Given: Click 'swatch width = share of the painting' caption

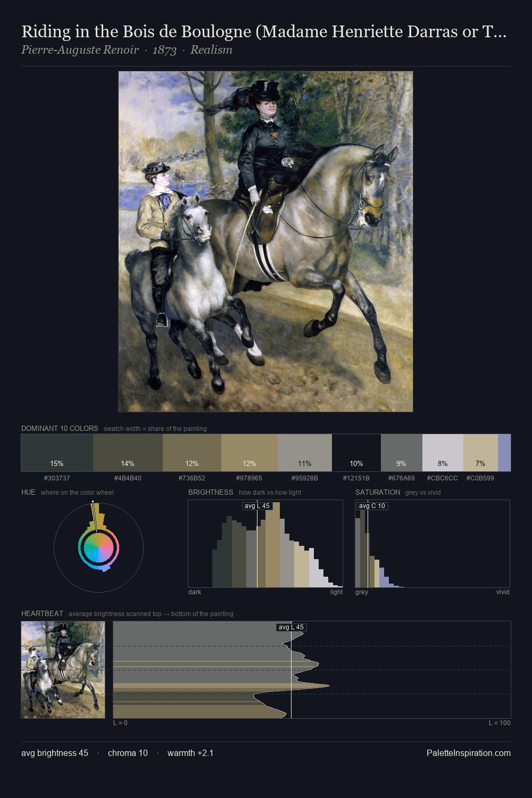Looking at the screenshot, I should point(155,429).
